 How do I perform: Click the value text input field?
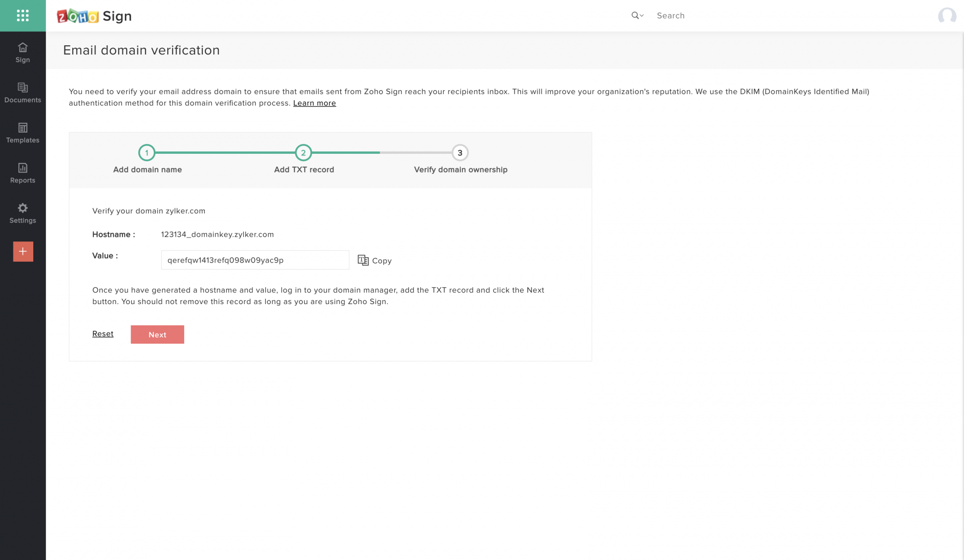254,259
